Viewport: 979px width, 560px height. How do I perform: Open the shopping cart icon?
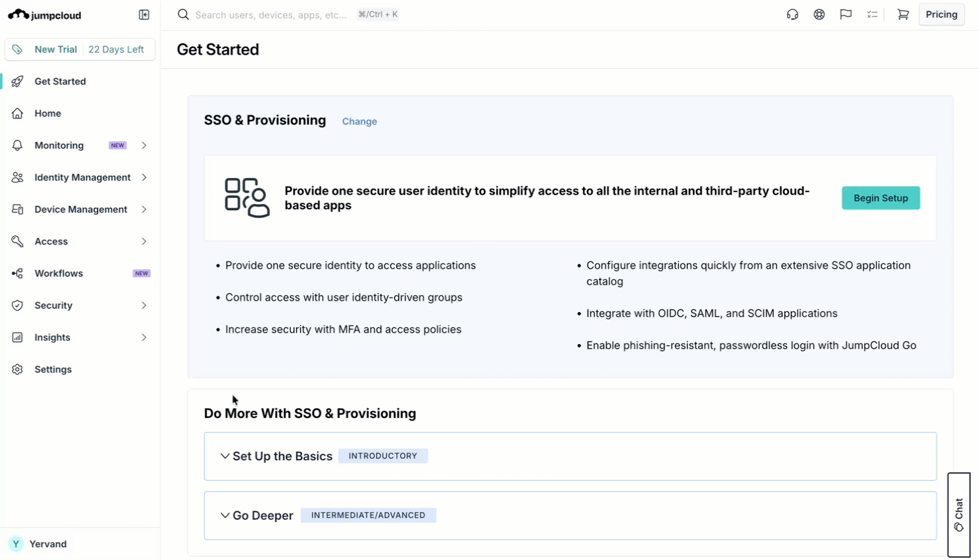tap(903, 15)
